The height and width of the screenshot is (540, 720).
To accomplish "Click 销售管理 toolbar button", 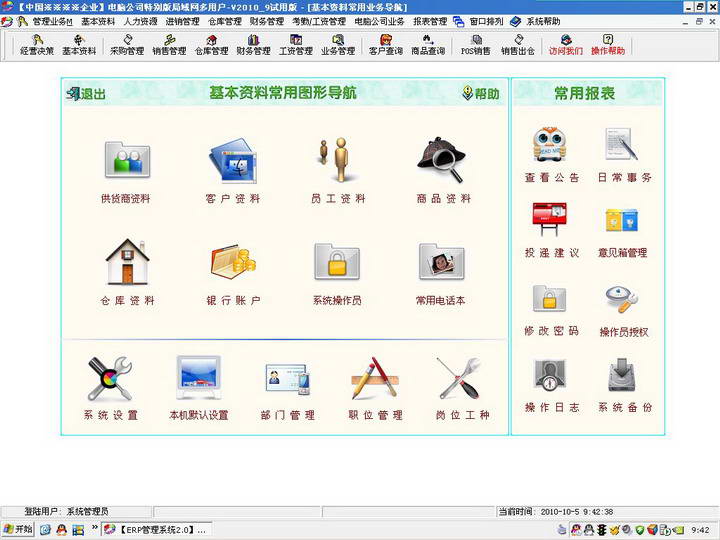I will [169, 45].
